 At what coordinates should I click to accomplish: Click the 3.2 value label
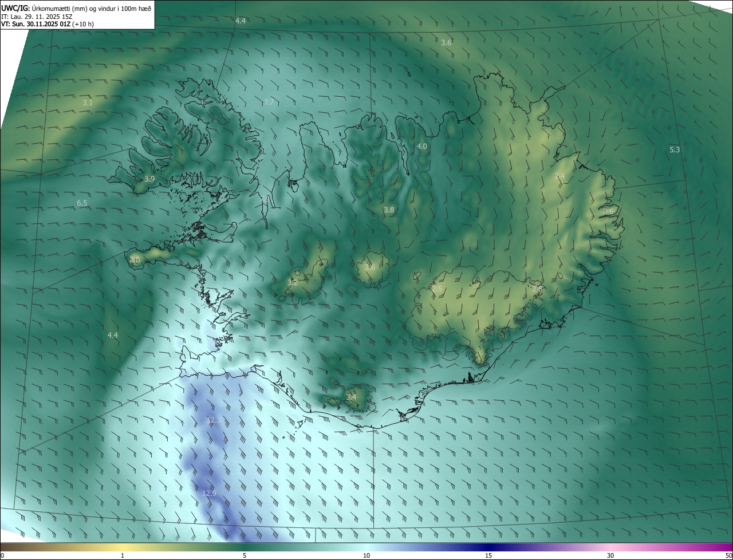click(x=293, y=282)
